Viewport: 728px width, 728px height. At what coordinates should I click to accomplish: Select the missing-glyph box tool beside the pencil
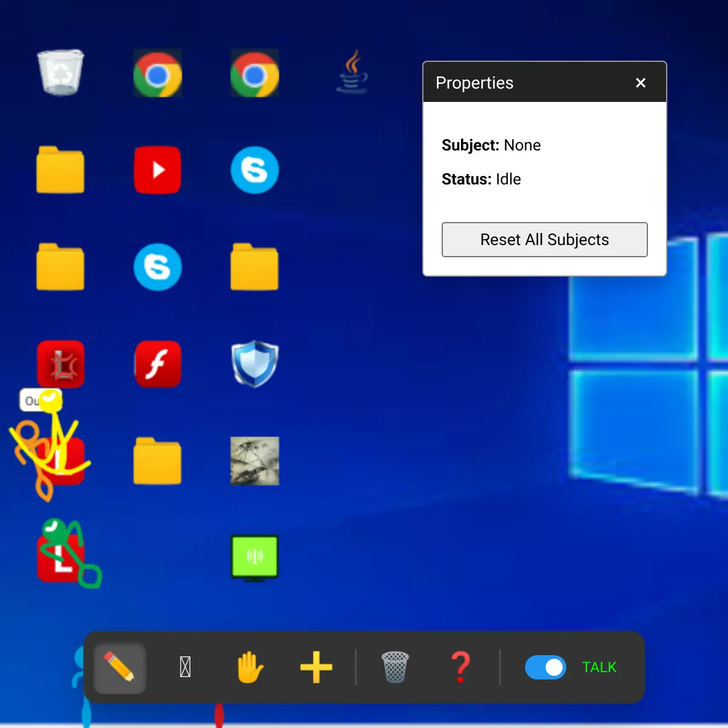[x=186, y=667]
